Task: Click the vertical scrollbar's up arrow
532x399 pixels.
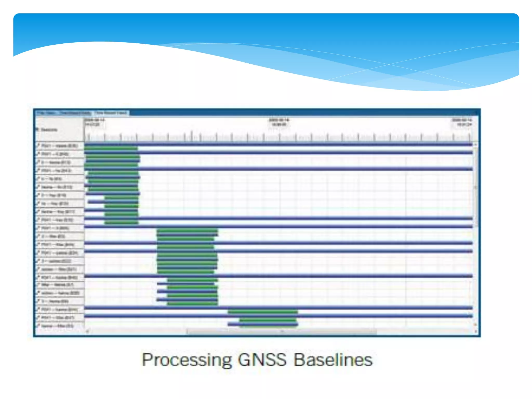Action: [x=476, y=144]
